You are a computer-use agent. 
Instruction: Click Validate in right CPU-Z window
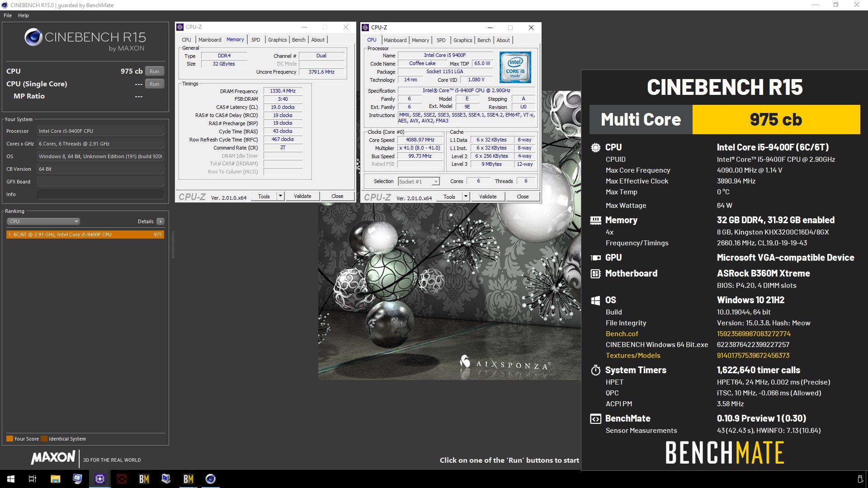[x=488, y=197]
